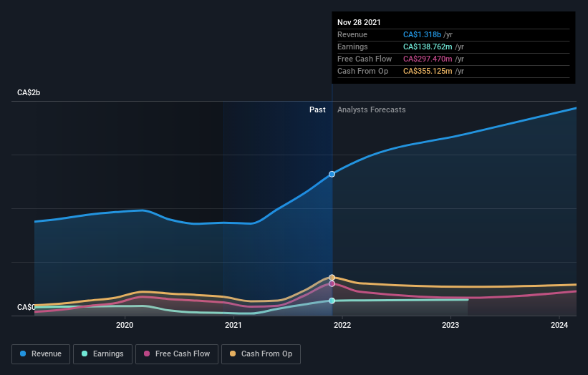
Task: Click the CA$138.762m earnings value
Action: [428, 47]
